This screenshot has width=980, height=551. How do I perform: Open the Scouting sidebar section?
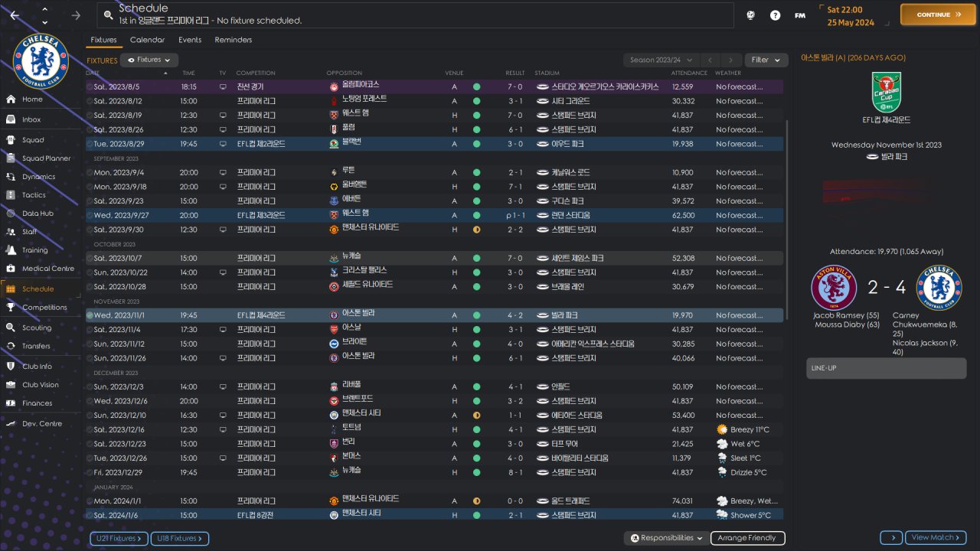point(37,328)
